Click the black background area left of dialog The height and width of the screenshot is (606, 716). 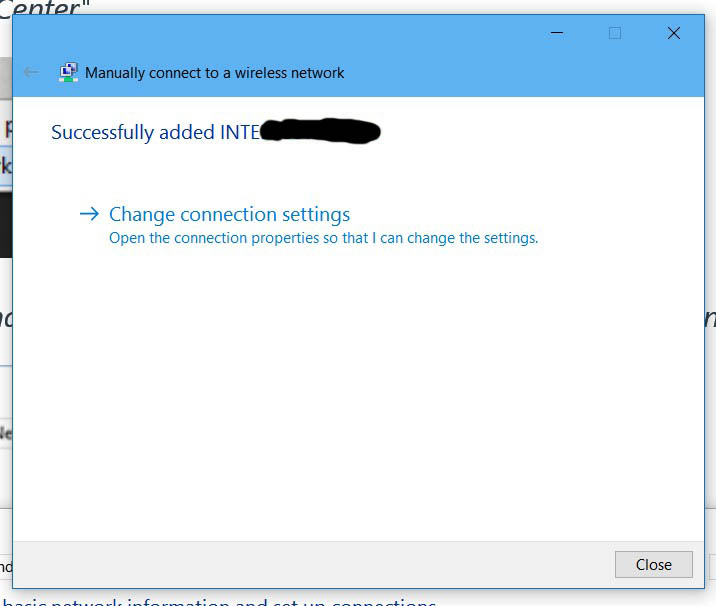(x=5, y=223)
